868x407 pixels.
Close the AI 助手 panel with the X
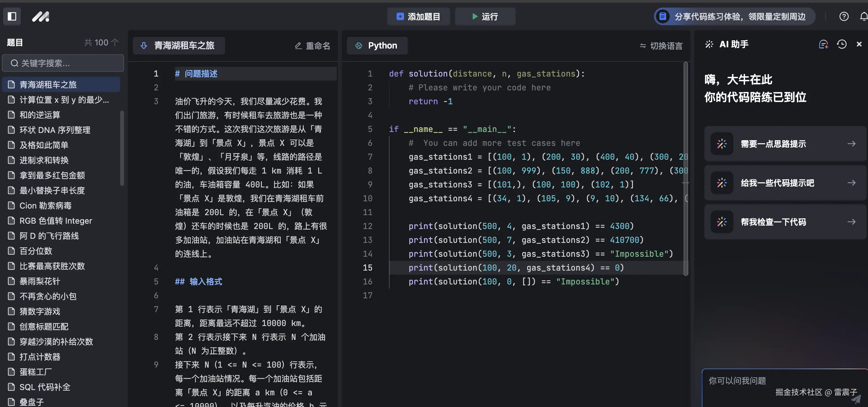pyautogui.click(x=859, y=44)
